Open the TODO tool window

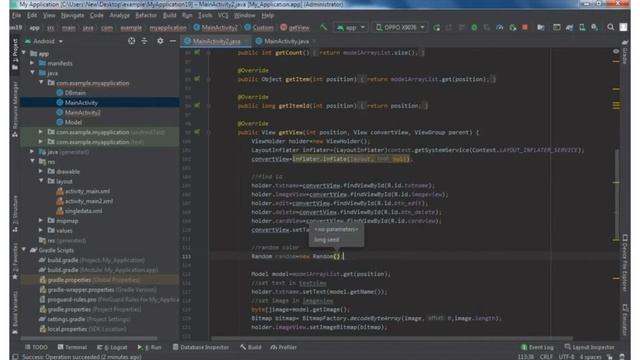(x=36, y=347)
